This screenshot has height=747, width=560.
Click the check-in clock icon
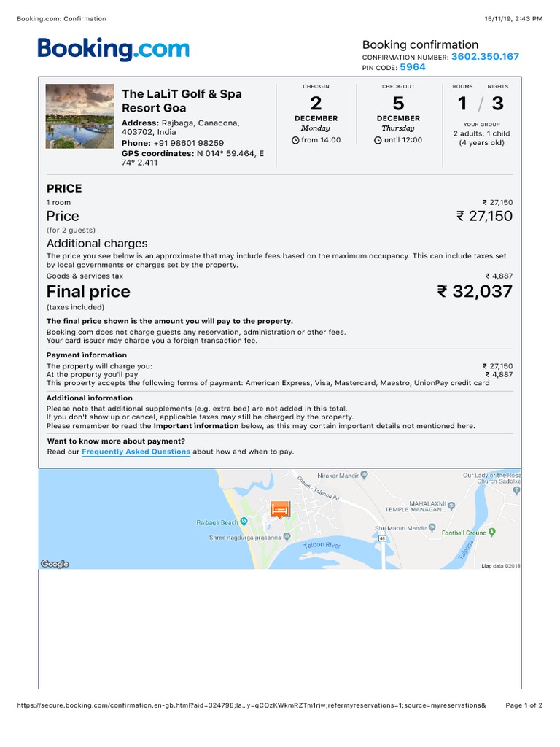295,140
